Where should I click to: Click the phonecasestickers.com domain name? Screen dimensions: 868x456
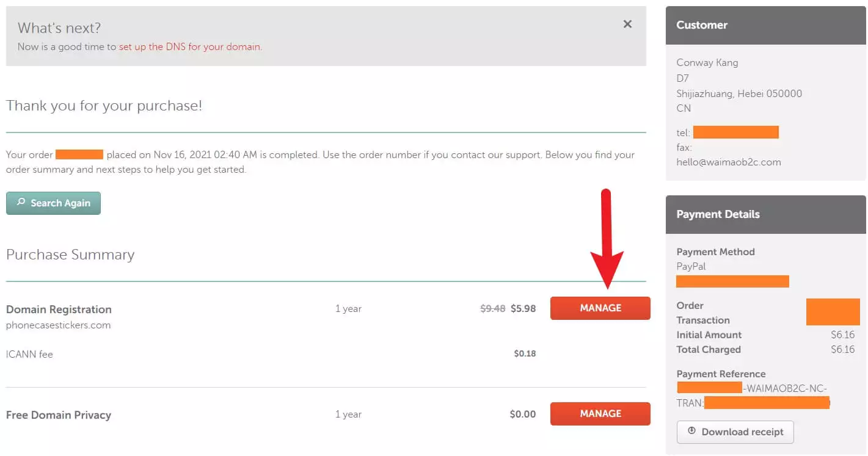58,325
